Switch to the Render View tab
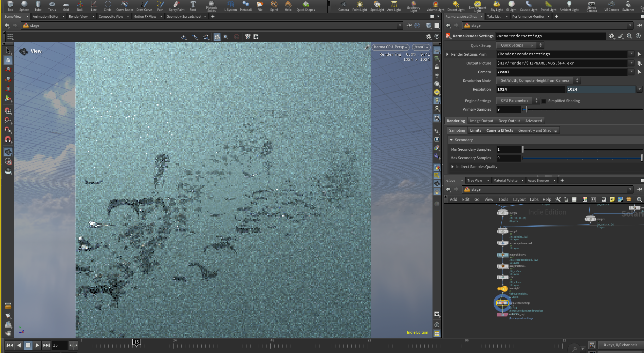Screen dimensions: 644x353 click(x=78, y=16)
